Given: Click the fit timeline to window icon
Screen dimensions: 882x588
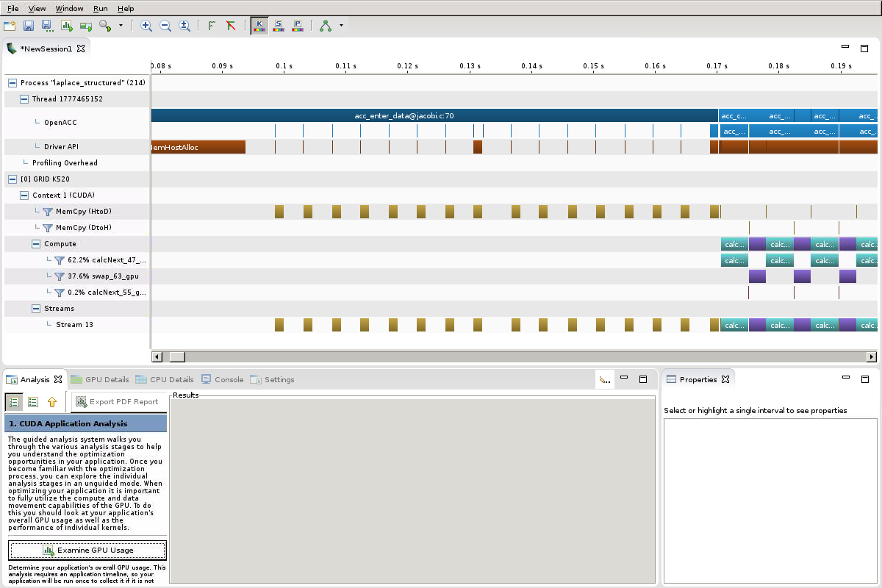Looking at the screenshot, I should pyautogui.click(x=184, y=26).
